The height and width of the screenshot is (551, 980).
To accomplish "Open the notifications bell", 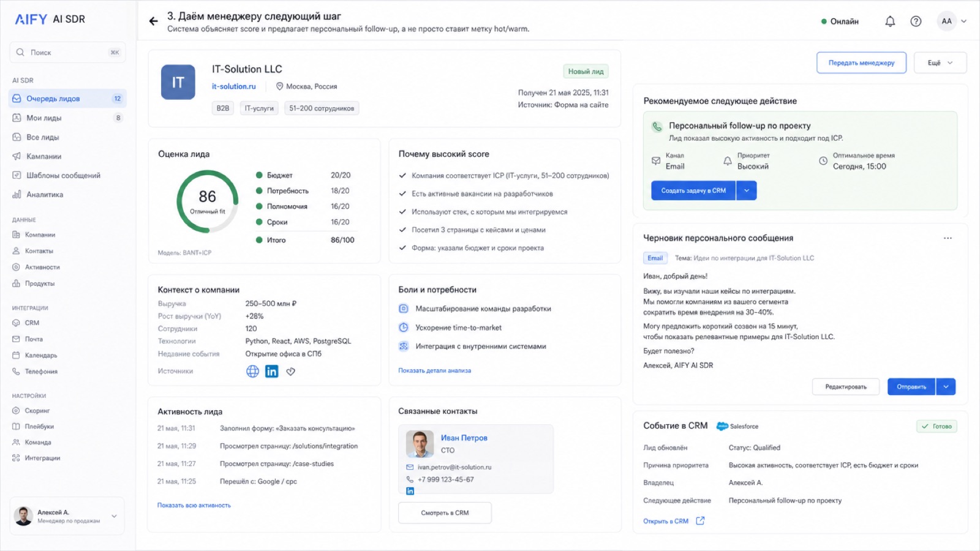I will (890, 21).
